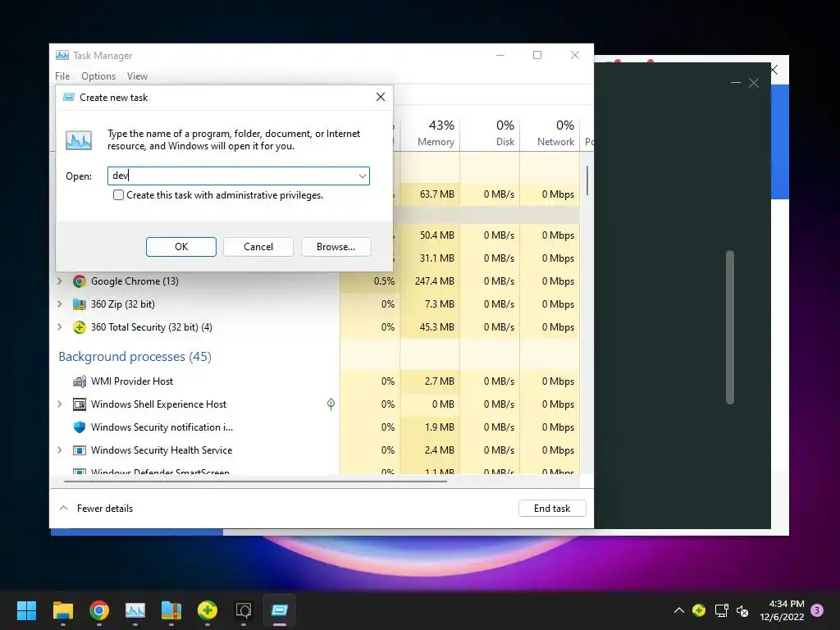Collapse with the Fewer details chevron
The height and width of the screenshot is (630, 840).
pyautogui.click(x=64, y=508)
